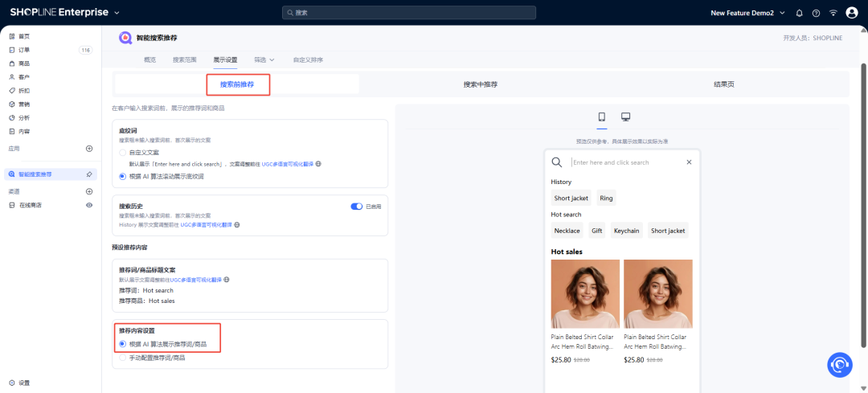Open the help question mark icon
868x393 pixels.
pos(816,13)
